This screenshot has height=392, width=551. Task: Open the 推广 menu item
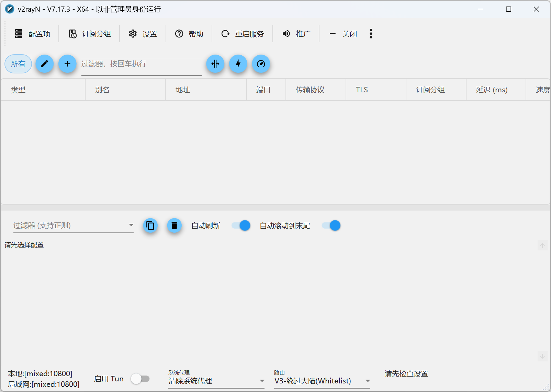point(296,34)
